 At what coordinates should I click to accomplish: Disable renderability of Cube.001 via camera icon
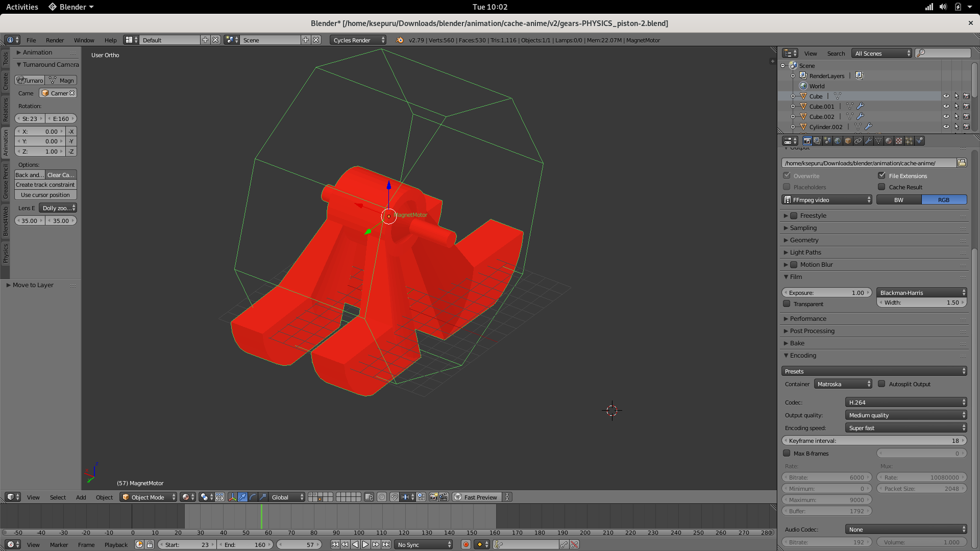(966, 106)
